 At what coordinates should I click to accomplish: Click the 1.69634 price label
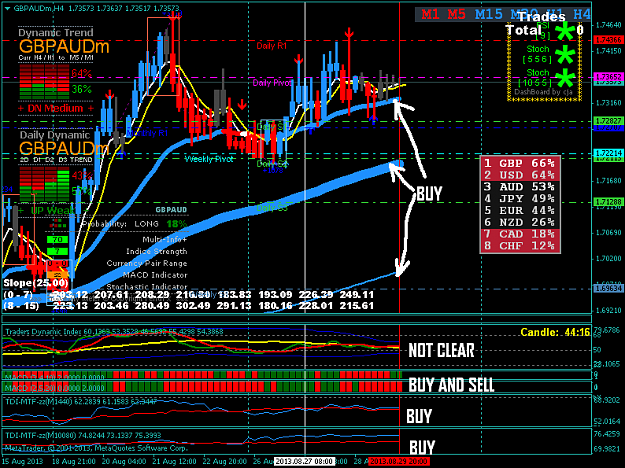coord(609,288)
